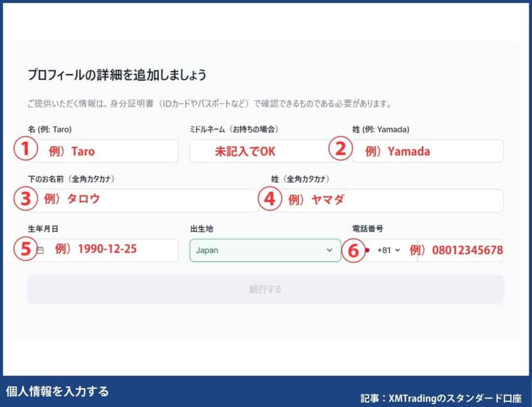Click the '姓（全角カタカナ）' label

coord(300,179)
